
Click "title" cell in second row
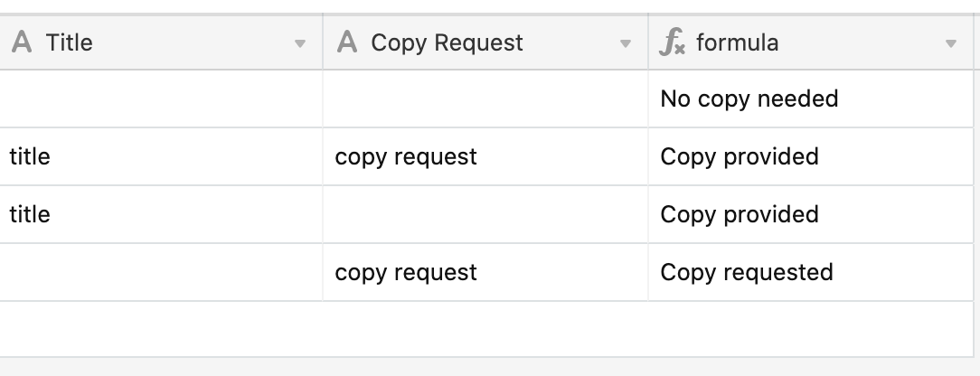point(161,156)
